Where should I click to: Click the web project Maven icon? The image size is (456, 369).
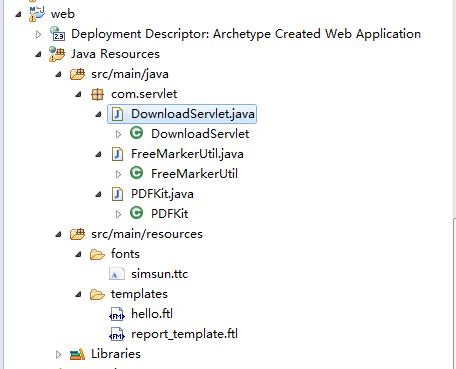pyautogui.click(x=37, y=14)
